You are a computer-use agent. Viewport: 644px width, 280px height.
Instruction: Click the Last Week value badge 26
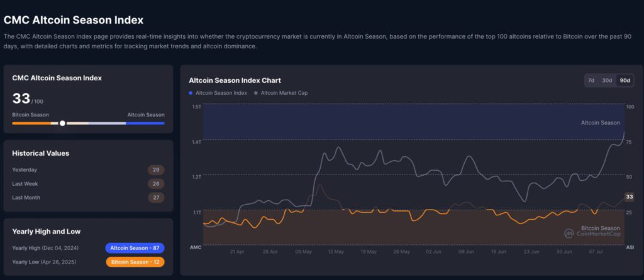tap(155, 183)
